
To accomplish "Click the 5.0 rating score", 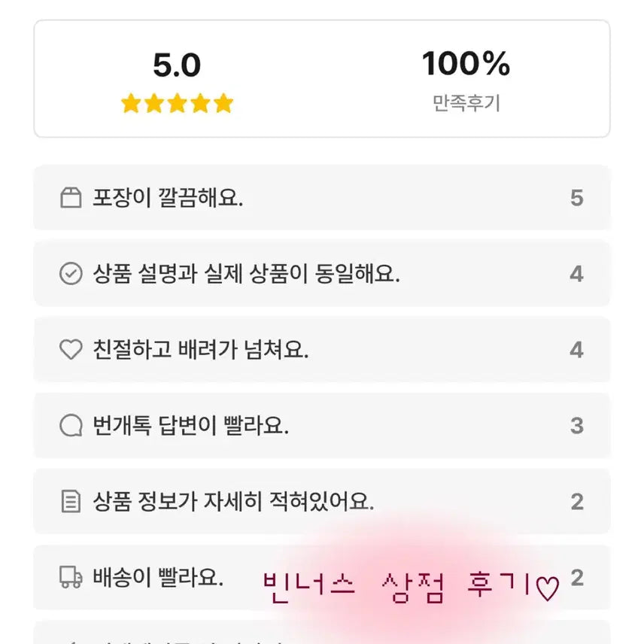I will click(x=177, y=66).
